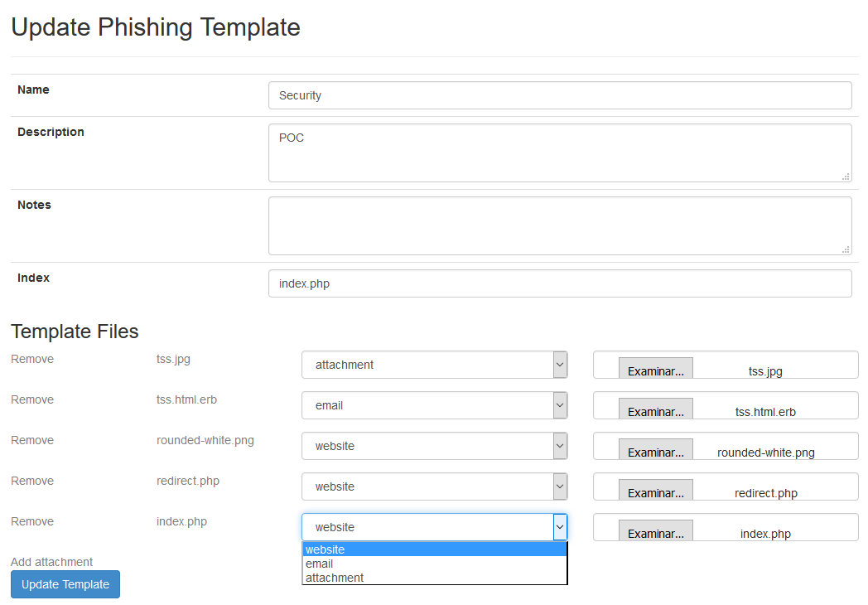This screenshot has height=605, width=868.
Task: Remove the redirect.php template file
Action: [32, 481]
